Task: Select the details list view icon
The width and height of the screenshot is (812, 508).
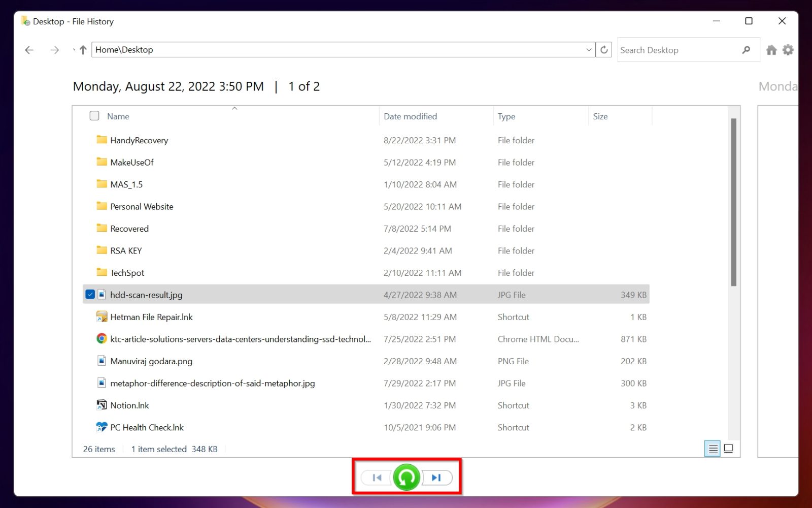Action: coord(713,449)
